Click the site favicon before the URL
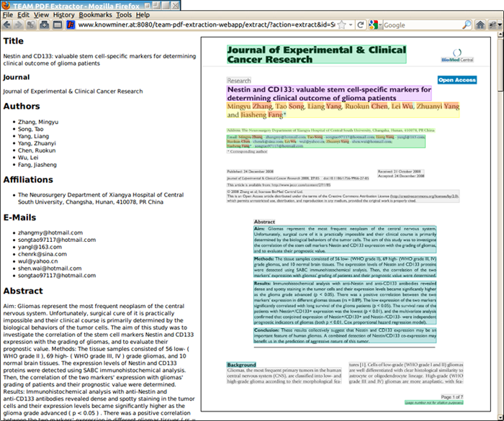The image size is (504, 421). pyautogui.click(x=71, y=24)
